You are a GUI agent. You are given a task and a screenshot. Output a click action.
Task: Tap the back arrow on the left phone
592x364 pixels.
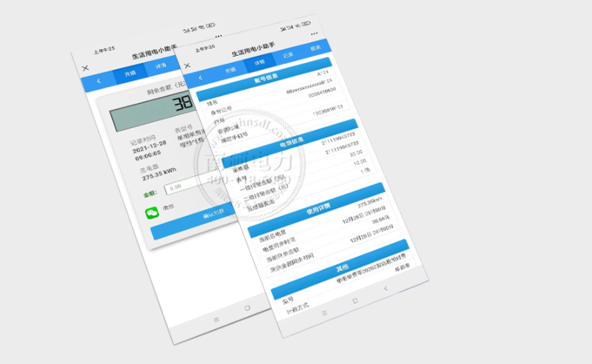tap(98, 80)
